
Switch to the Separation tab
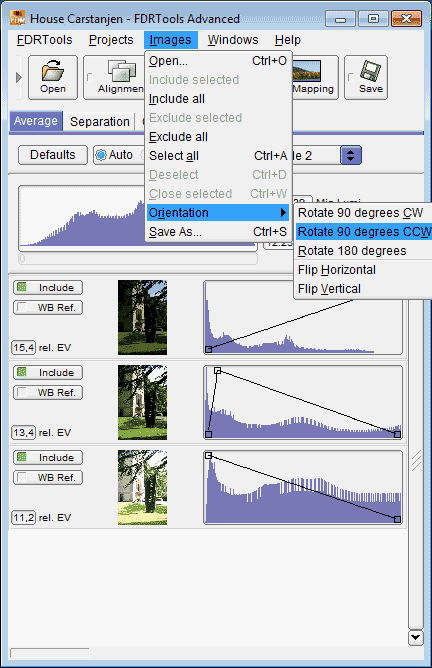[100, 122]
